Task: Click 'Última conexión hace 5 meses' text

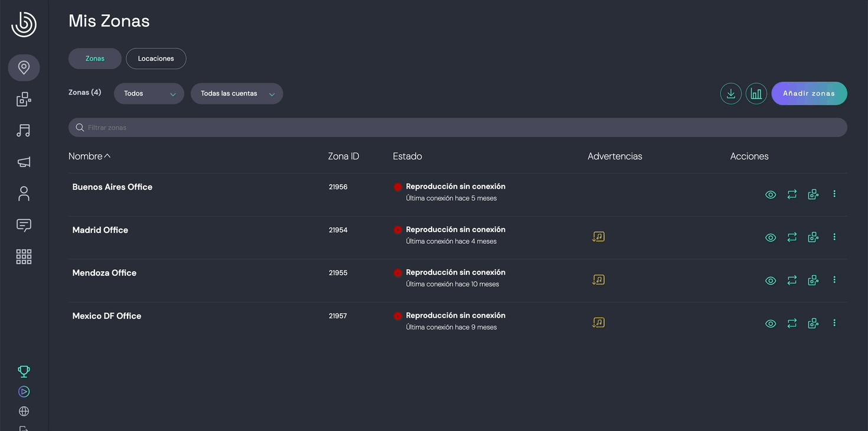Action: (x=451, y=198)
